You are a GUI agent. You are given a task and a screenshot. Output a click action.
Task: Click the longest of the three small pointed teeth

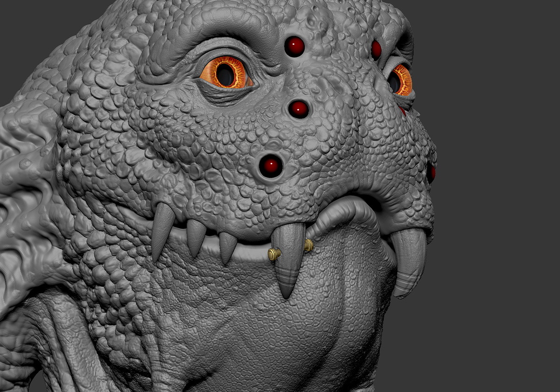tap(162, 231)
